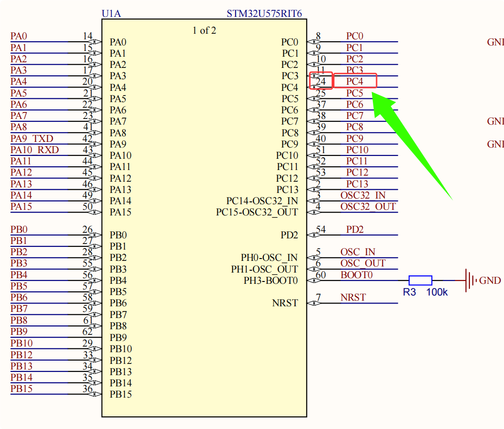Select the PA9_TXD net label

(32, 139)
